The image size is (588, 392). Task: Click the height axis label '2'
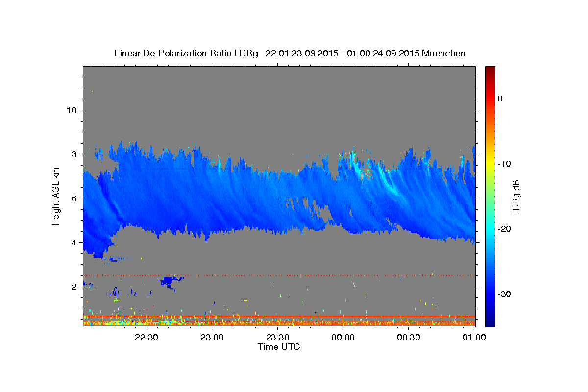click(73, 287)
